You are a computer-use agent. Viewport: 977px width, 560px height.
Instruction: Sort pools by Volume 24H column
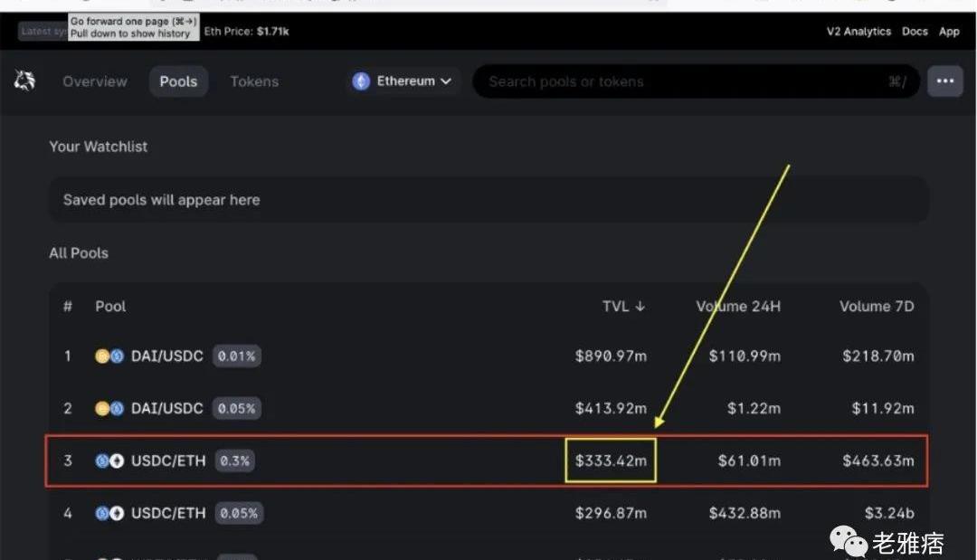[x=738, y=307]
